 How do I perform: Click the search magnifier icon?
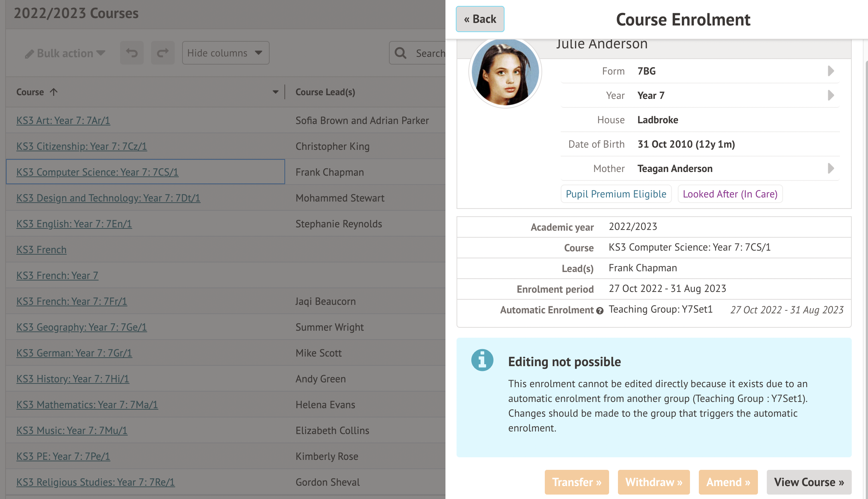pos(400,53)
